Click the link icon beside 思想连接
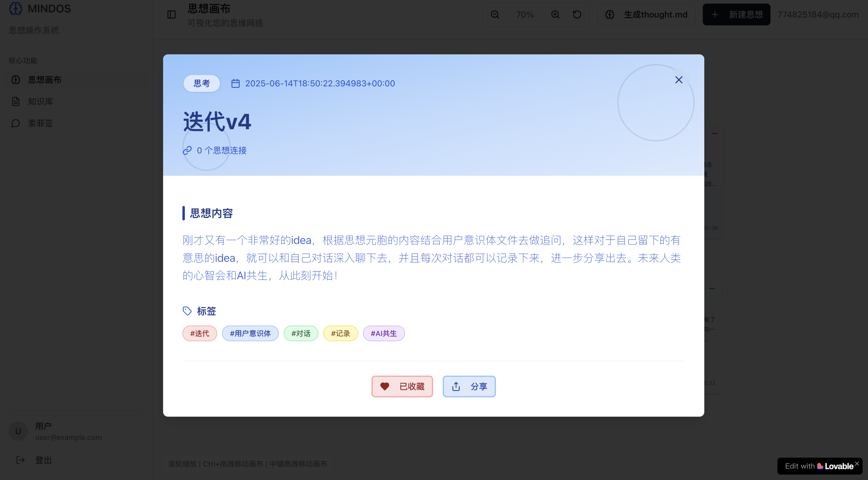The height and width of the screenshot is (480, 868). tap(187, 150)
